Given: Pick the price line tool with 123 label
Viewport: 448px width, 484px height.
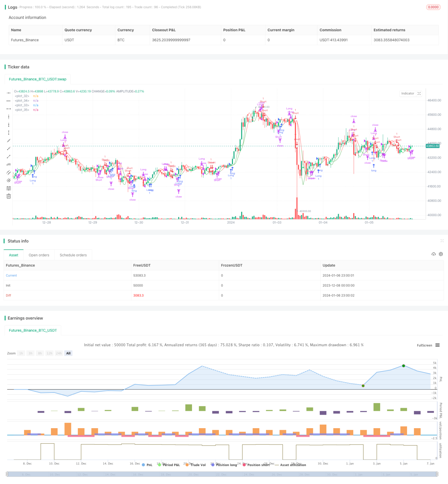Looking at the screenshot, I should 9,164.
